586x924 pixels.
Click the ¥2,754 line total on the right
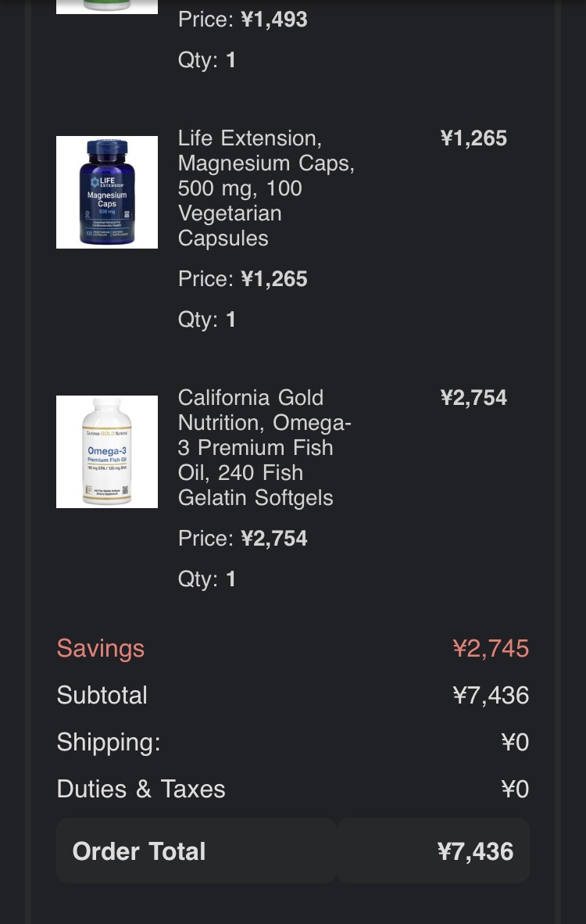tap(473, 398)
